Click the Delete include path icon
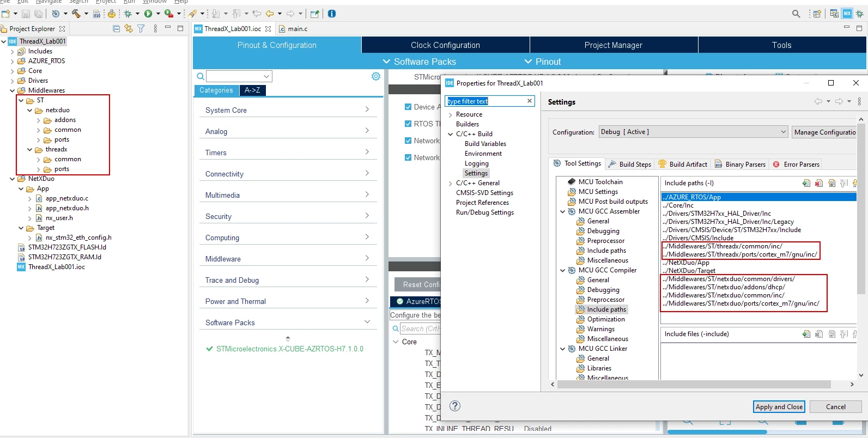The height and width of the screenshot is (438, 868). coord(819,183)
